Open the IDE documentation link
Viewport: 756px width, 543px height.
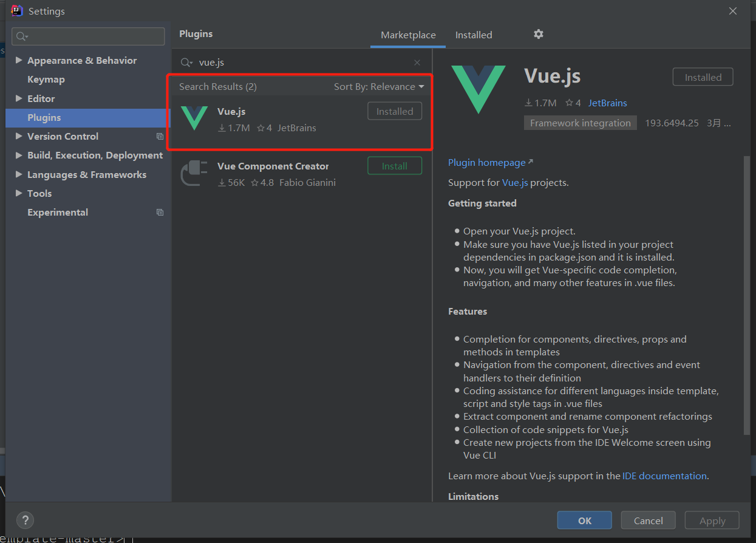click(664, 476)
